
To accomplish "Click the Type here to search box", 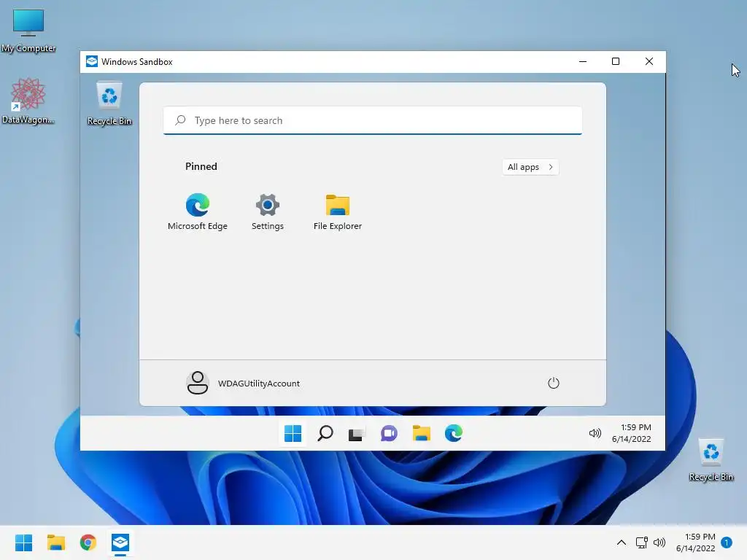I will pyautogui.click(x=373, y=120).
